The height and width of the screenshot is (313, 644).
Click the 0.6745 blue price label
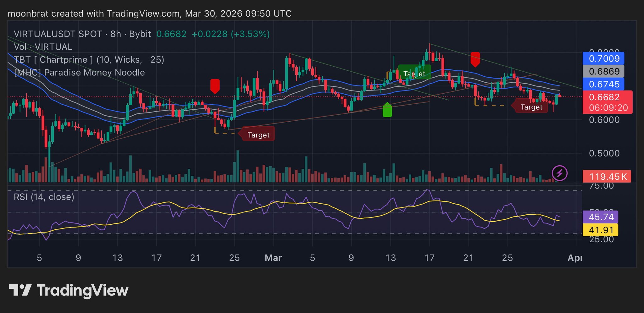(603, 84)
